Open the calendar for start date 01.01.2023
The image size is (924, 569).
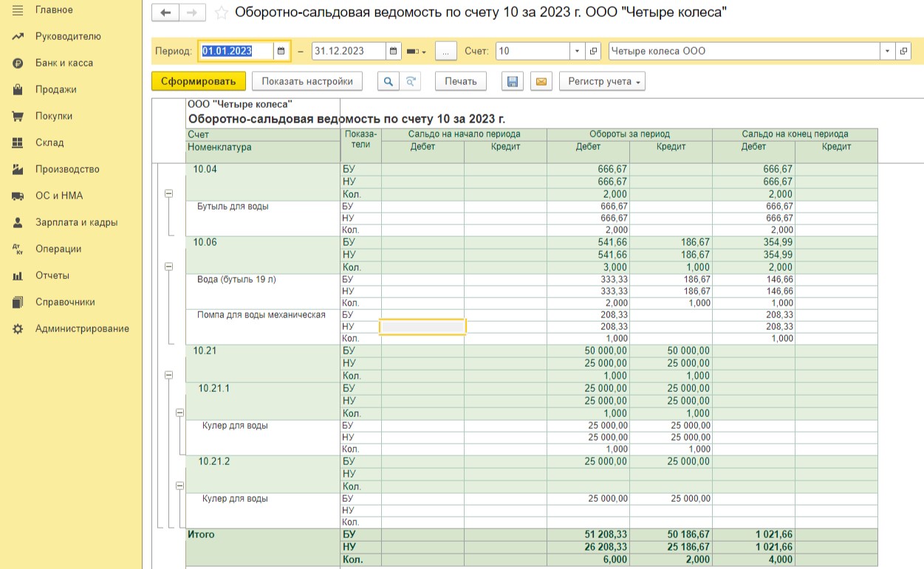pyautogui.click(x=281, y=51)
